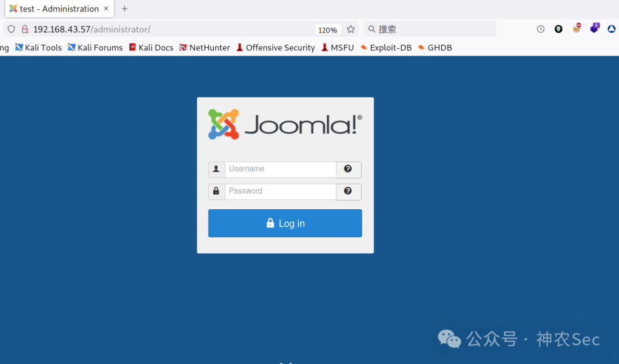Screen dimensions: 619x364
Task: Reset the 120% zoom level indicator
Action: 328,30
